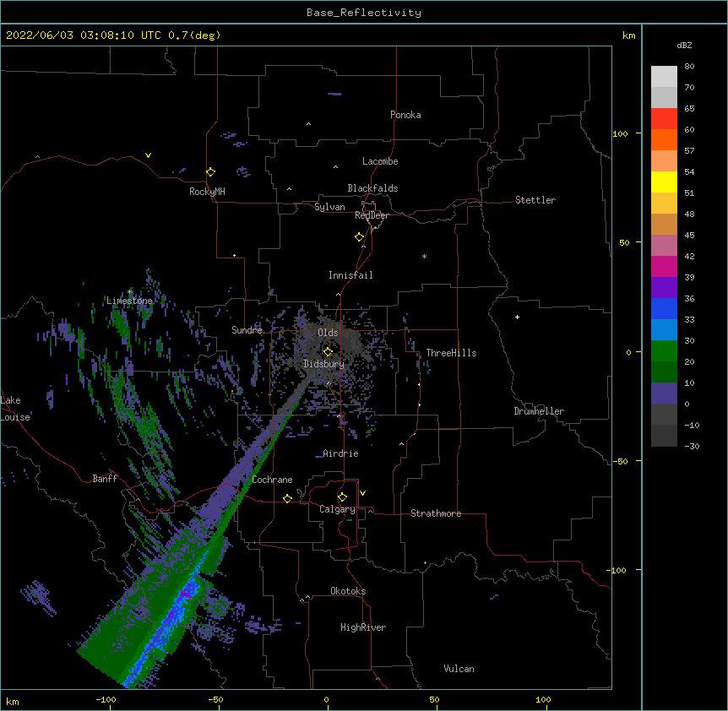Viewport: 728px width, 711px height.
Task: Select the Calgary city label
Action: click(x=337, y=509)
